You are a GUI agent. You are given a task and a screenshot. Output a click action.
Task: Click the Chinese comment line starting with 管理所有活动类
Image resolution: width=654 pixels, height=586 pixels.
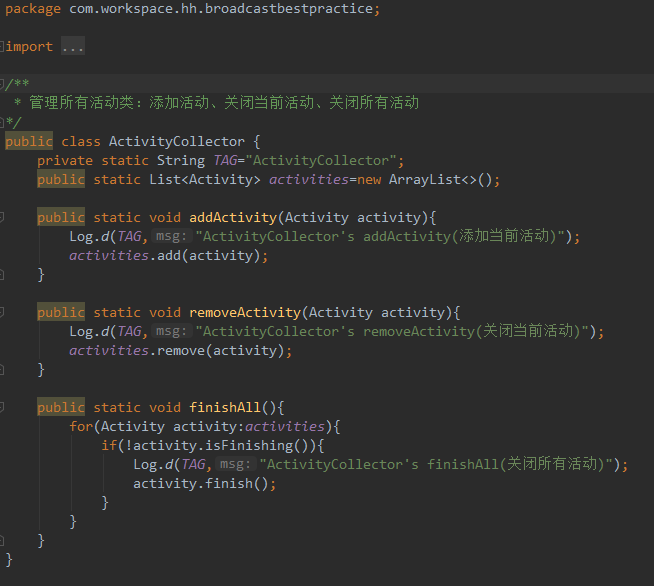click(x=216, y=103)
